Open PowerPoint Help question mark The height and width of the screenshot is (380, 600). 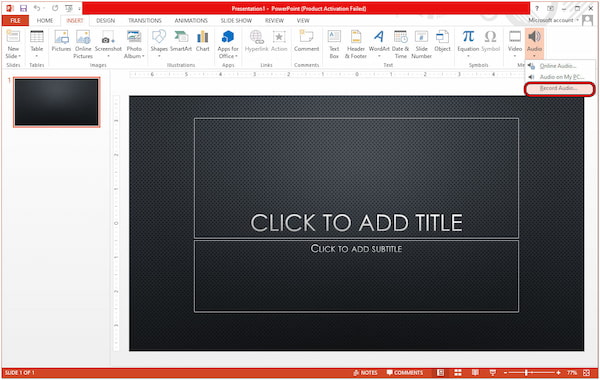pyautogui.click(x=537, y=8)
